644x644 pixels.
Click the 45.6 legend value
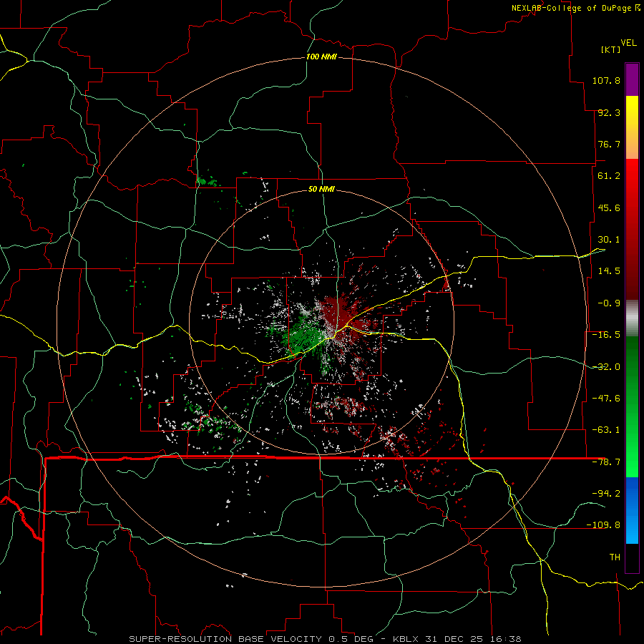(x=609, y=208)
